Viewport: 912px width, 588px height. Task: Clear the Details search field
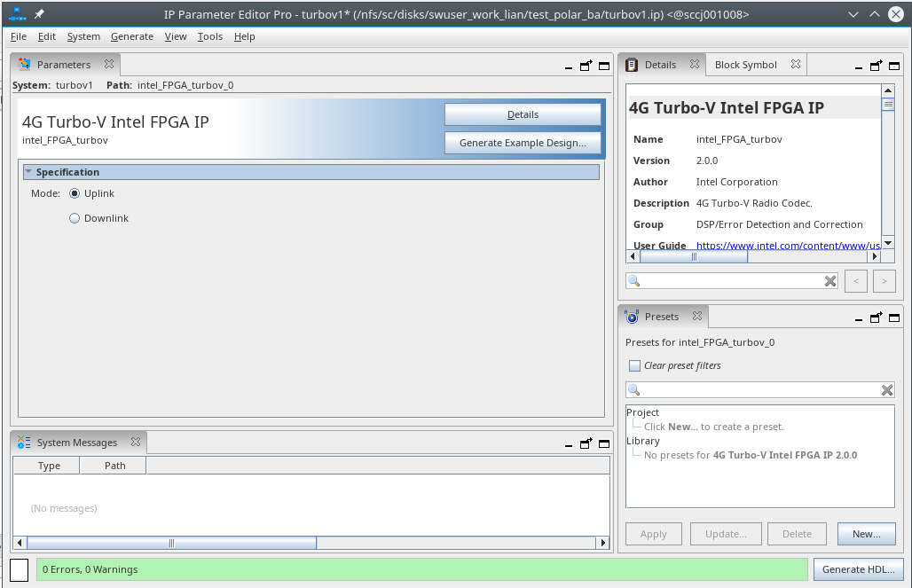[830, 281]
